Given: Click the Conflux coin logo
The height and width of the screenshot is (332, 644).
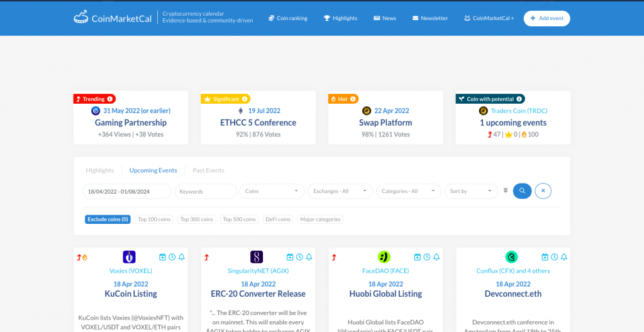Looking at the screenshot, I should tap(511, 257).
